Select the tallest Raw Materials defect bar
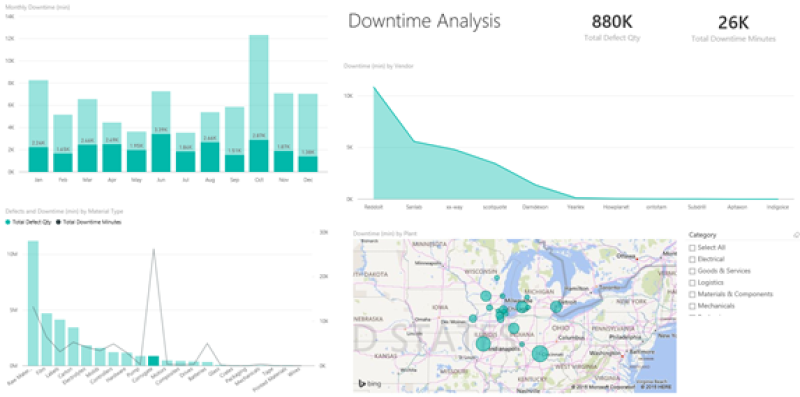Viewport: 800px width, 397px height. 33,303
